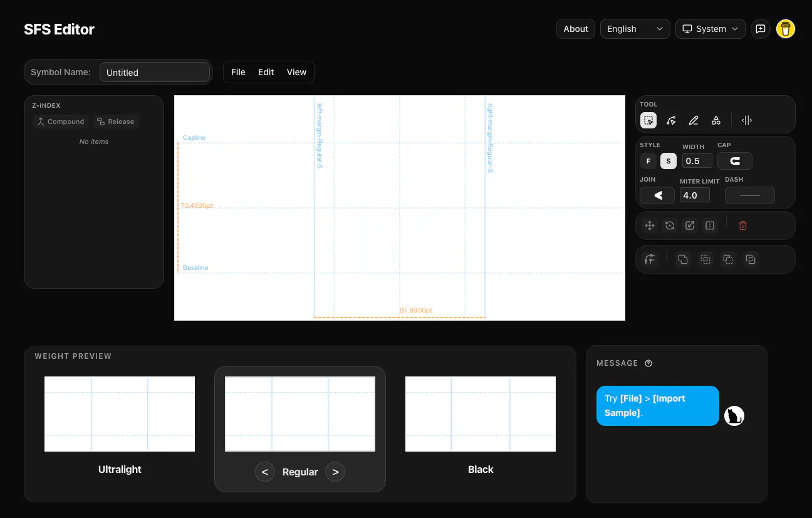The height and width of the screenshot is (518, 812).
Task: Select the shapes tool
Action: [x=716, y=120]
